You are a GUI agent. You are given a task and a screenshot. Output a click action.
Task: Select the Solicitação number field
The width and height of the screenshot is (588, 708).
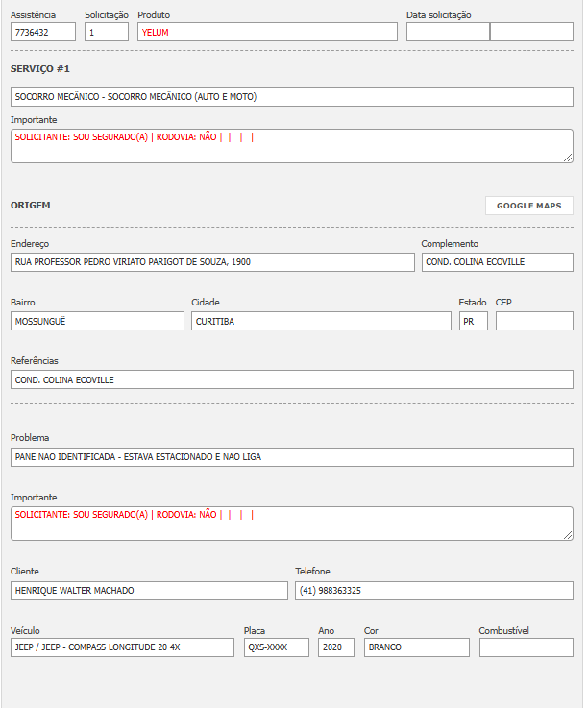[106, 32]
